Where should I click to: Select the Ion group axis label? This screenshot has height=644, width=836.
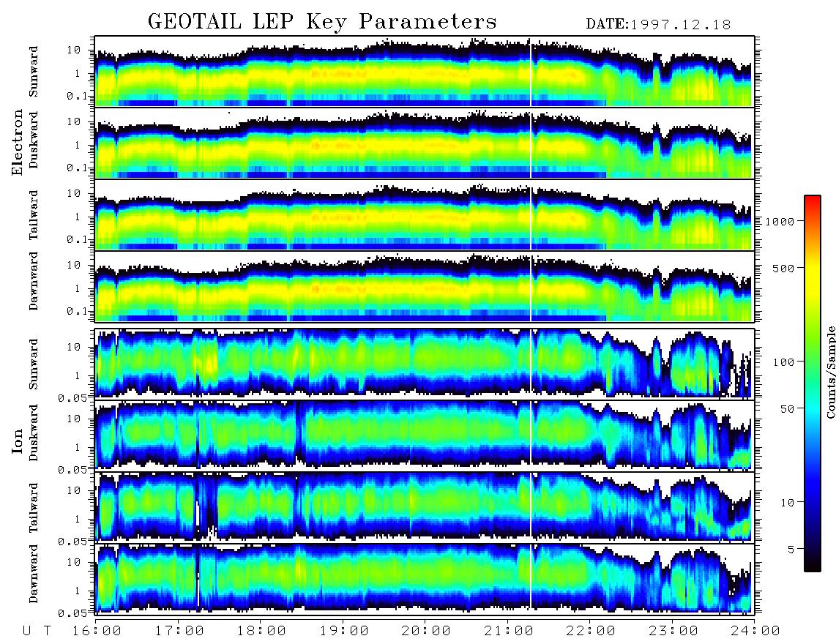18,441
